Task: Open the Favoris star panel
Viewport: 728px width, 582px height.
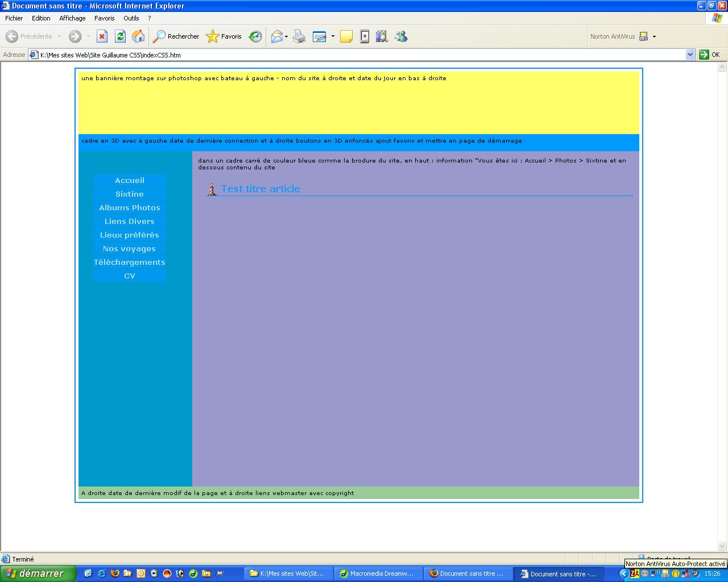Action: coord(224,36)
